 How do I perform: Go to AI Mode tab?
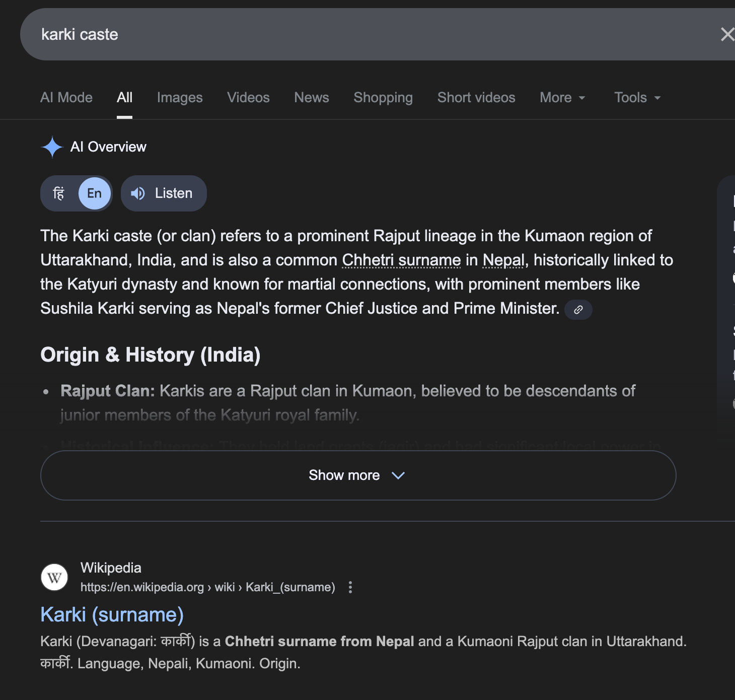(x=66, y=98)
